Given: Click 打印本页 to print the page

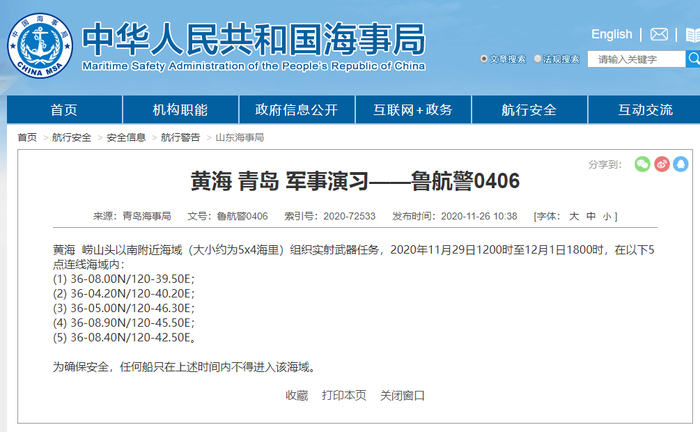Looking at the screenshot, I should pos(344,395).
